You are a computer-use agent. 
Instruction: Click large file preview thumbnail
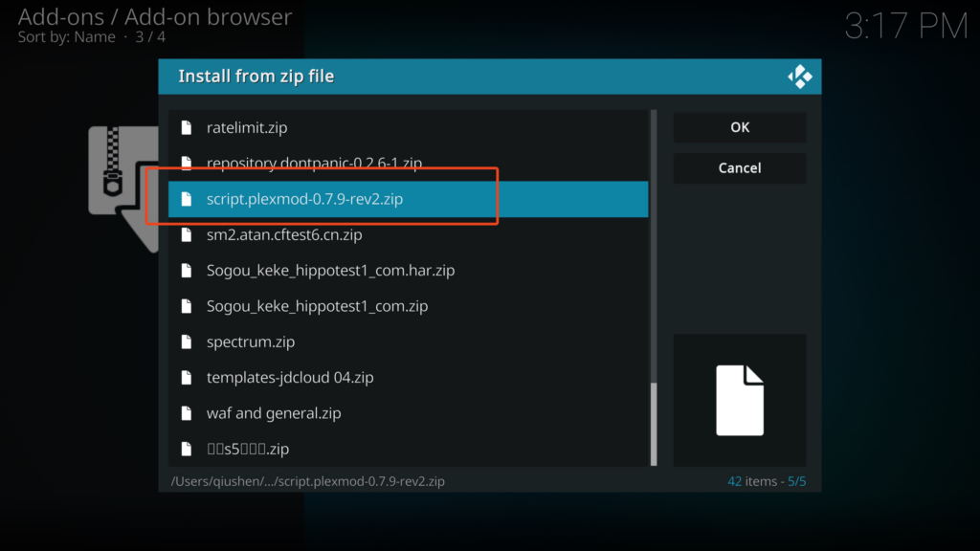pos(740,400)
